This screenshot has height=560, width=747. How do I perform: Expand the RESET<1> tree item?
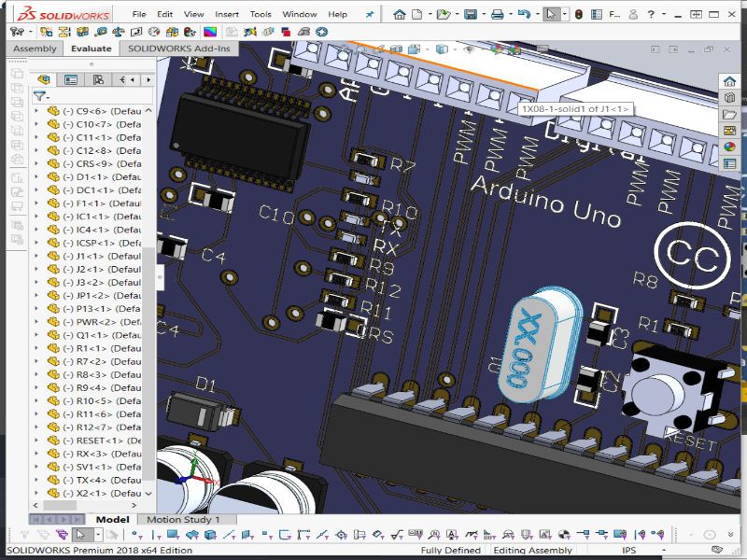tap(38, 441)
